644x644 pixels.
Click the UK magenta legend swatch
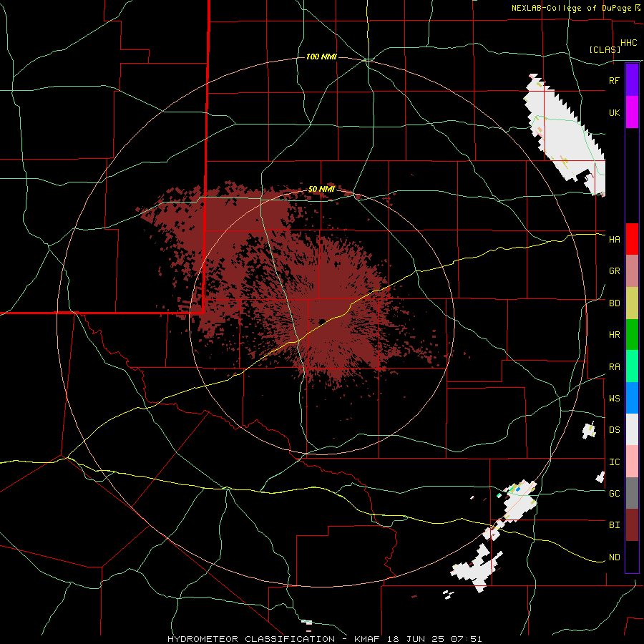tap(632, 112)
